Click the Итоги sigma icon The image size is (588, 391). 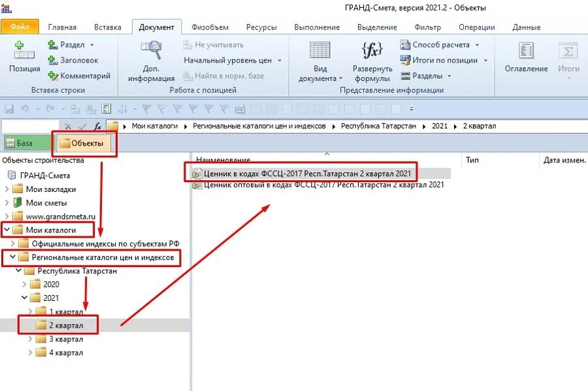click(568, 50)
